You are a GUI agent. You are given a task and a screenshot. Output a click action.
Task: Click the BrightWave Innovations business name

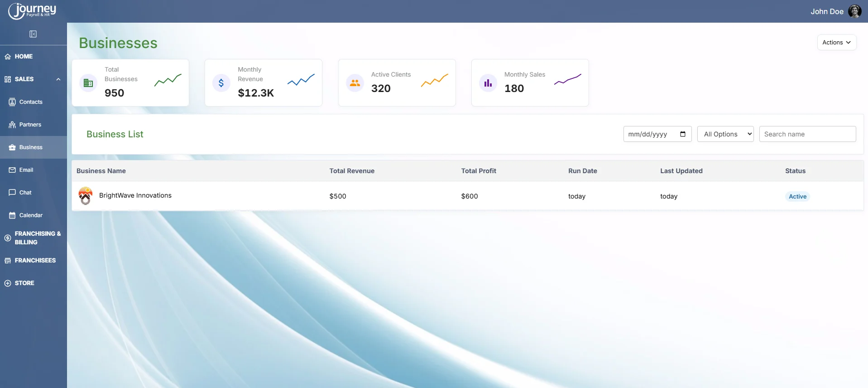[x=135, y=195]
